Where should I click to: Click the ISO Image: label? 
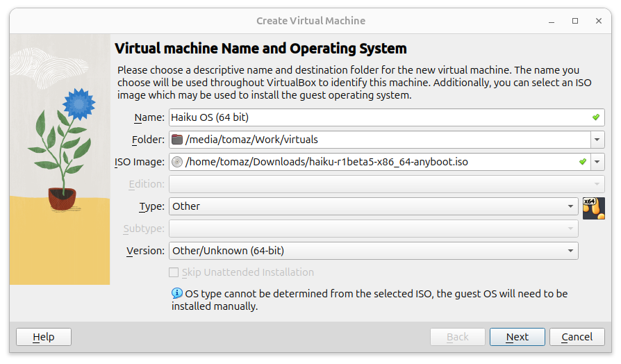(x=140, y=162)
